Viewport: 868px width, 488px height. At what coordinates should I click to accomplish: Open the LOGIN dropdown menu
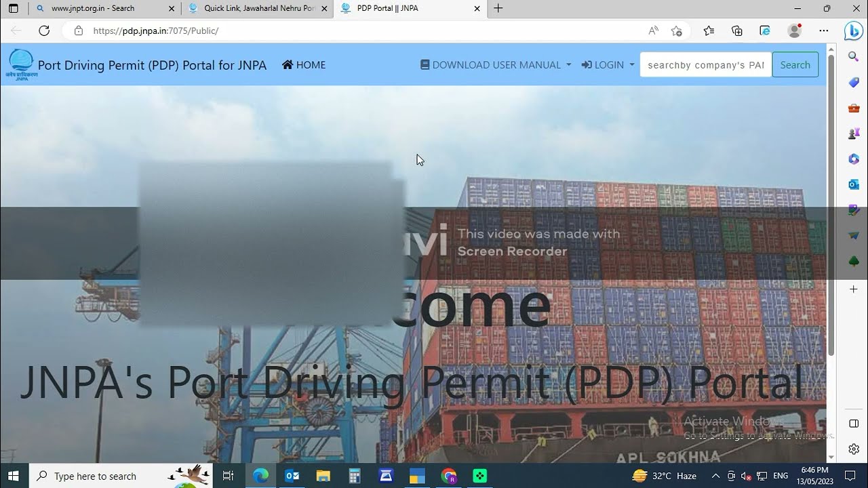click(608, 65)
